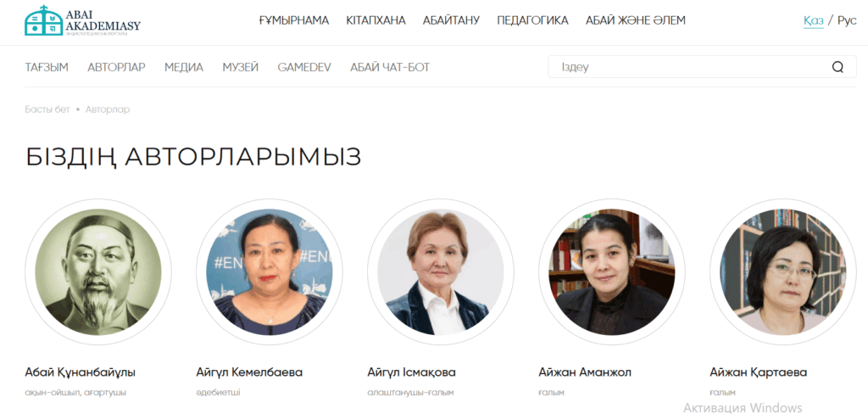Image resolution: width=868 pixels, height=419 pixels.
Task: Open Абай Құнанбайұлы portrait thumbnail
Action: click(x=98, y=272)
